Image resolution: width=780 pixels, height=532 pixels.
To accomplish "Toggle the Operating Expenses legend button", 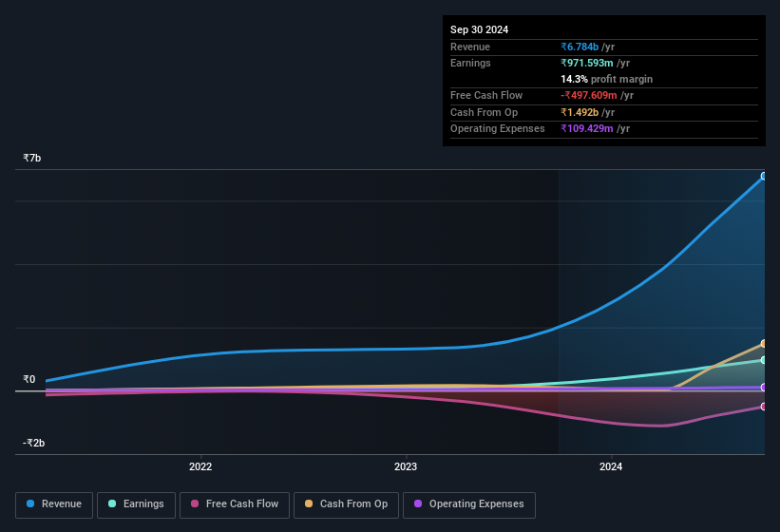I will (468, 504).
